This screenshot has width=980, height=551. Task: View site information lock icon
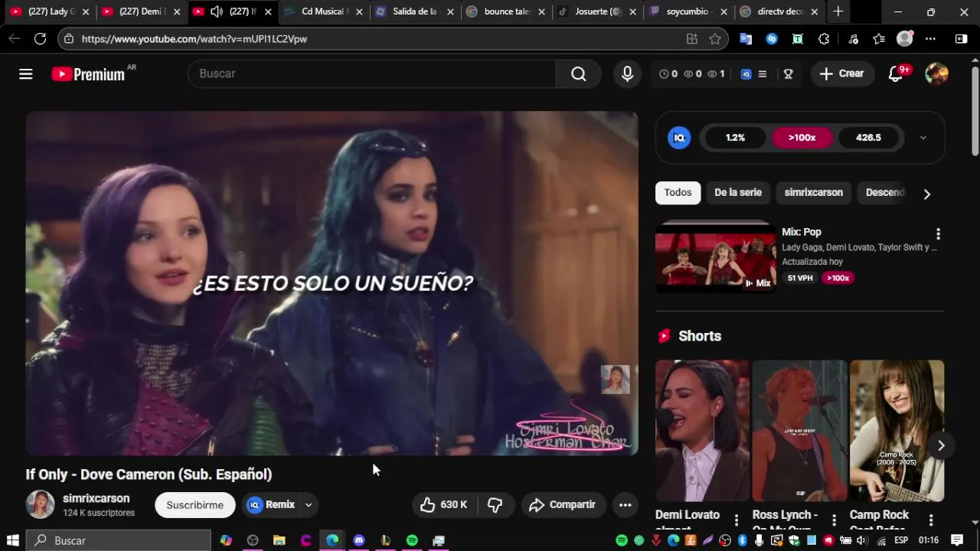[x=69, y=39]
